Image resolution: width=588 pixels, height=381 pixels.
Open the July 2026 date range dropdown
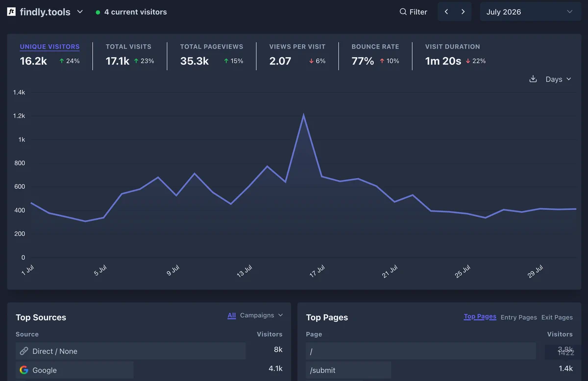530,12
